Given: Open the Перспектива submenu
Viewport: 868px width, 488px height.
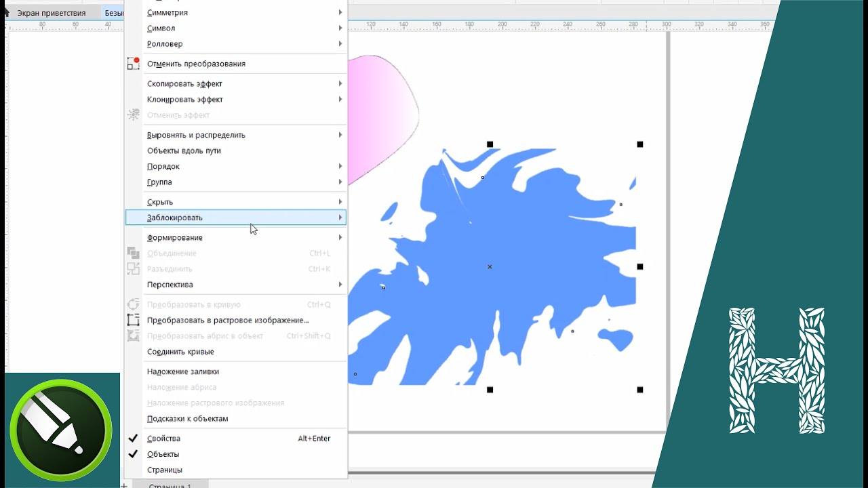Looking at the screenshot, I should point(235,284).
